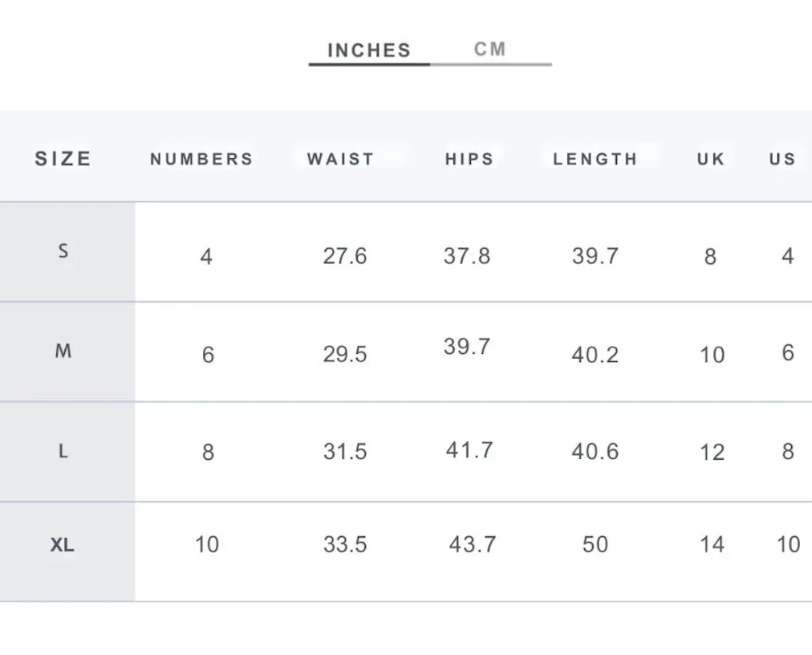Click the NUMBERS column header
Image resolution: width=812 pixels, height=655 pixels.
pyautogui.click(x=202, y=159)
